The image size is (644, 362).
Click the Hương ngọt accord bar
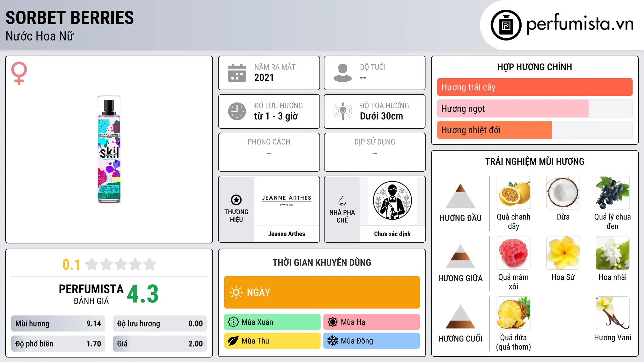pyautogui.click(x=535, y=108)
